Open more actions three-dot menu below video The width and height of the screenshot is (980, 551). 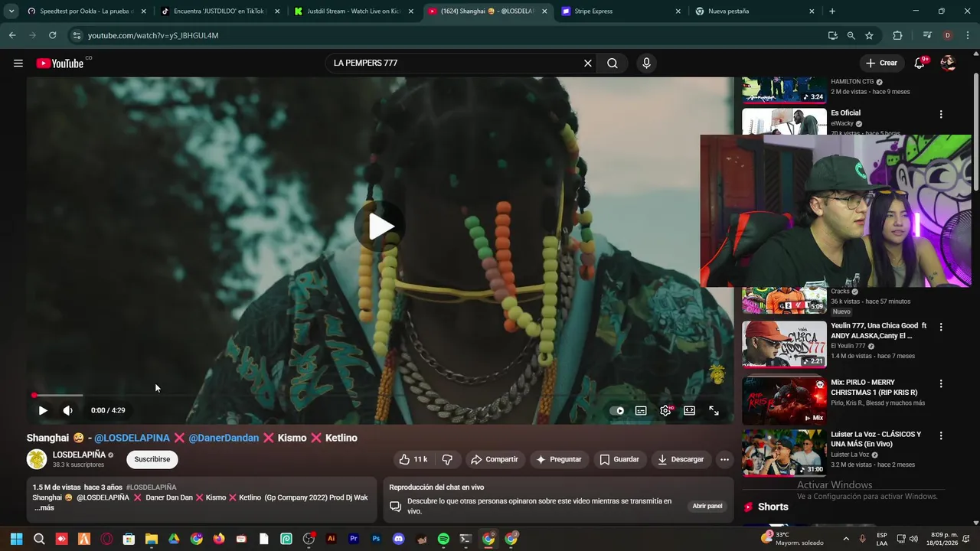pos(724,459)
